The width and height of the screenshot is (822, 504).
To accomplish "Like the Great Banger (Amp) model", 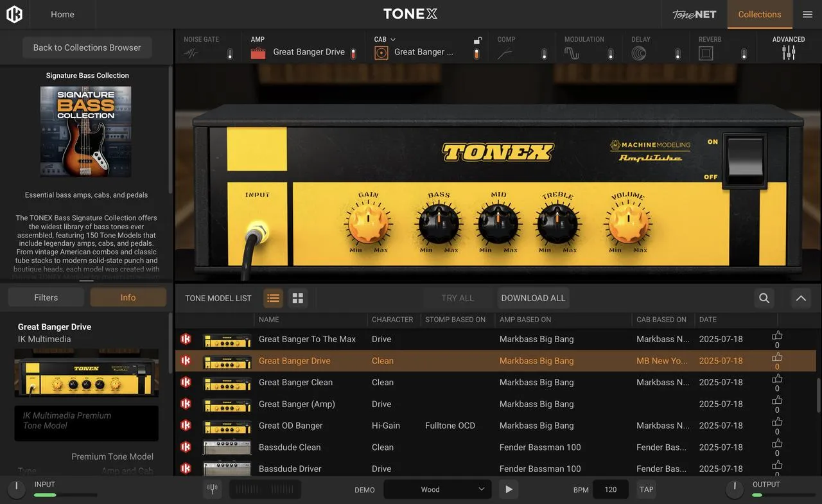I will [x=777, y=400].
